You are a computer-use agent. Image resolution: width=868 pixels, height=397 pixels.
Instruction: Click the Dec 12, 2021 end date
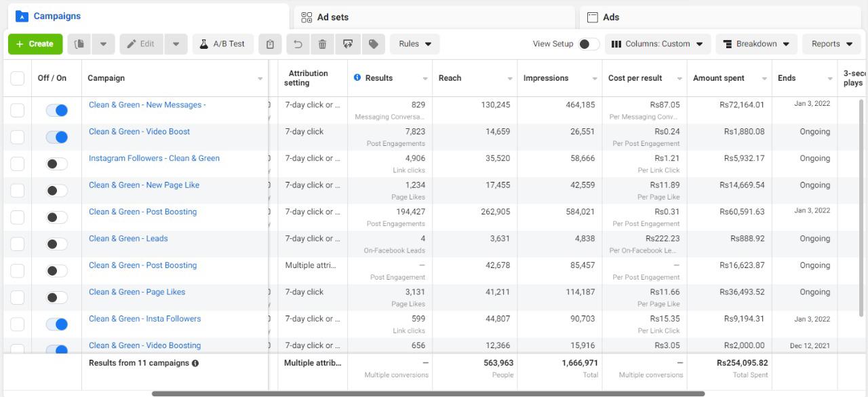click(810, 346)
